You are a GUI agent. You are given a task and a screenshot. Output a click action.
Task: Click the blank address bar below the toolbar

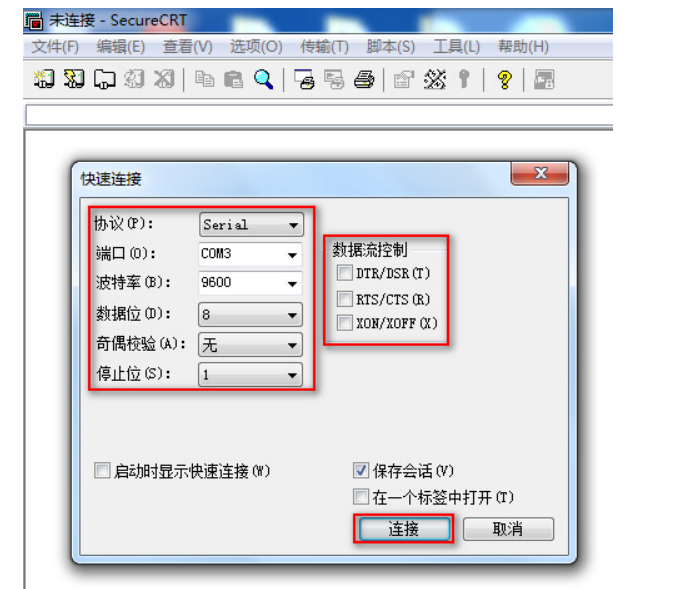319,116
